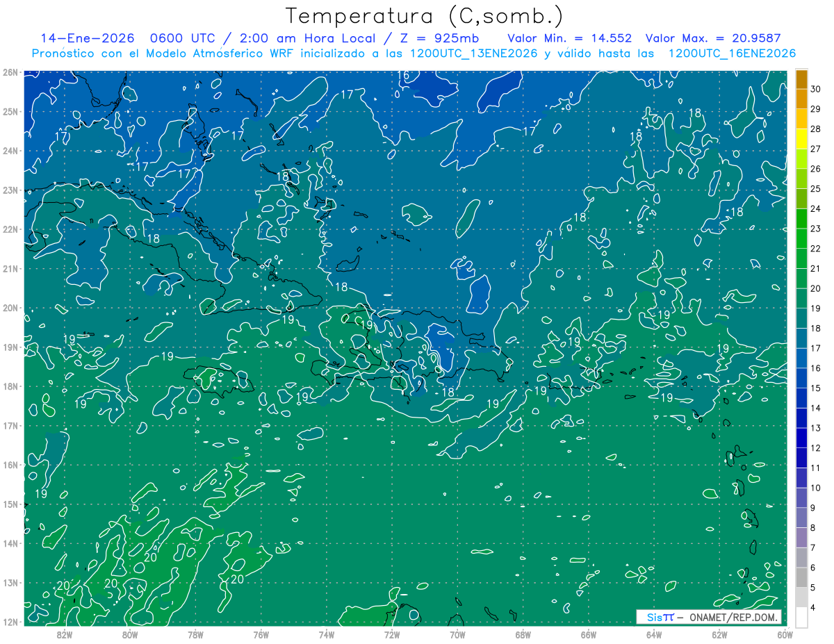Click the color bar label '24'

[x=816, y=209]
